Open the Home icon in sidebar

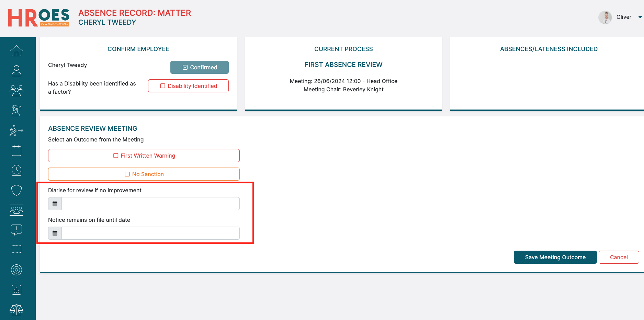[x=16, y=51]
